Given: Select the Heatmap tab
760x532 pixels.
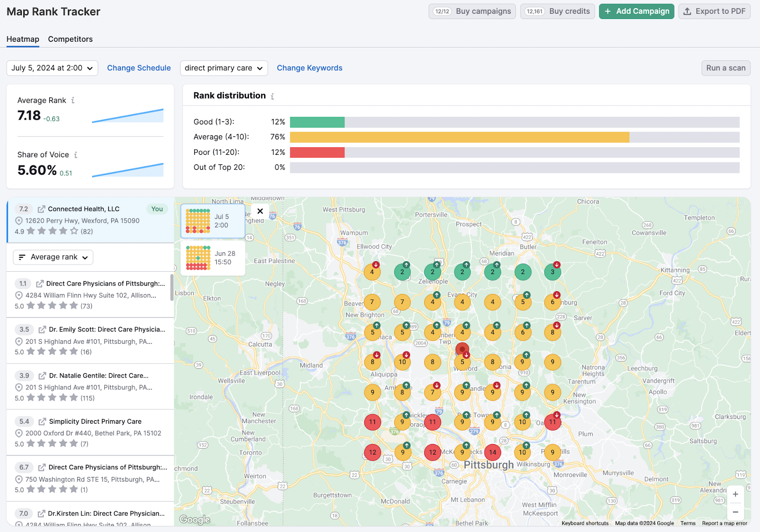Looking at the screenshot, I should 23,39.
